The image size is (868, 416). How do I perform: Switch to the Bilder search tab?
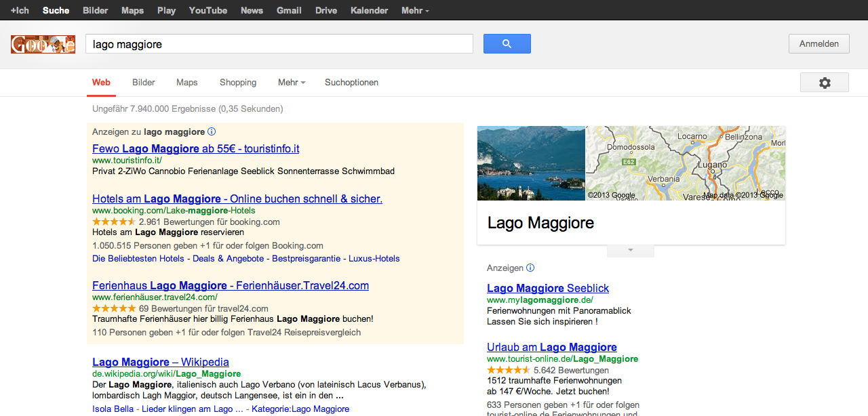coord(144,83)
